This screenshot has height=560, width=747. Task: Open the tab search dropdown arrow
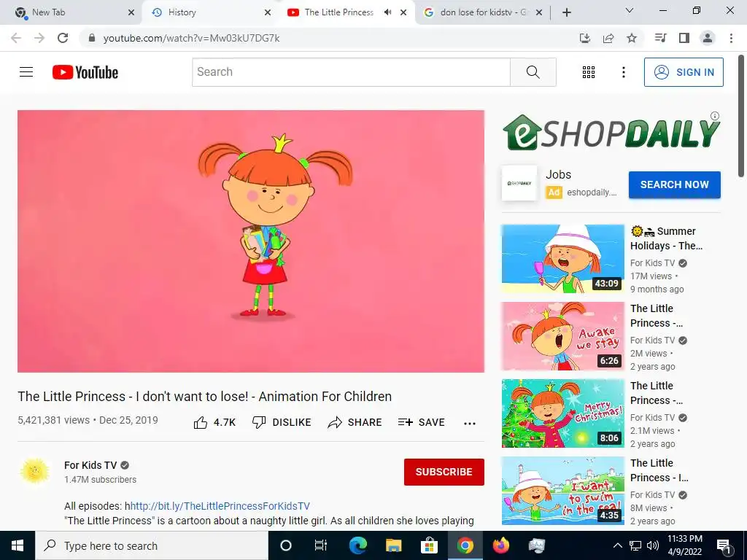pyautogui.click(x=630, y=10)
